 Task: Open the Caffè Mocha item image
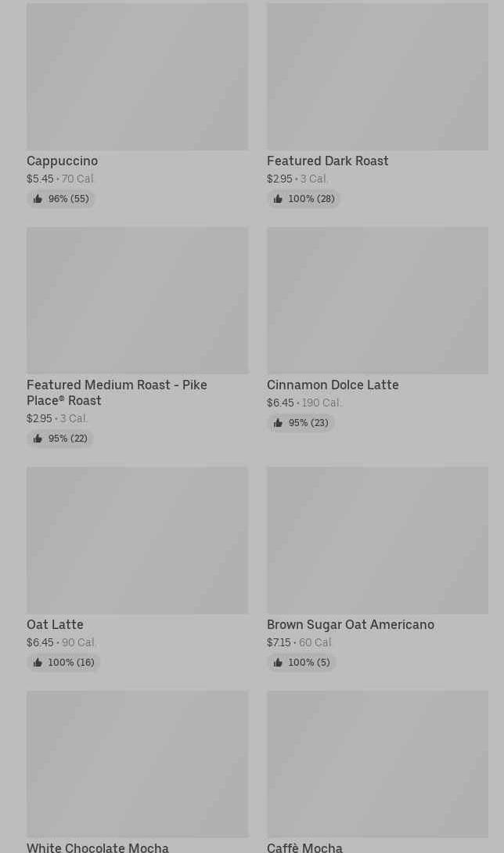377,764
